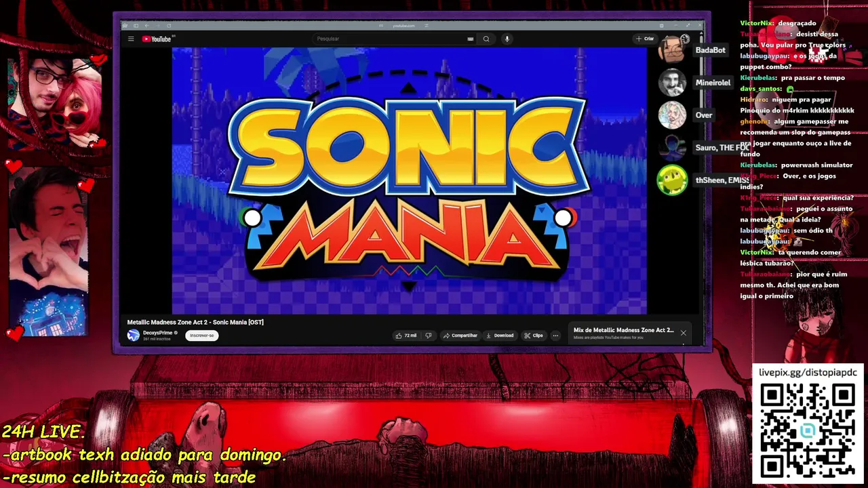
Task: Subscribe with the Inscrever-se button
Action: (201, 335)
